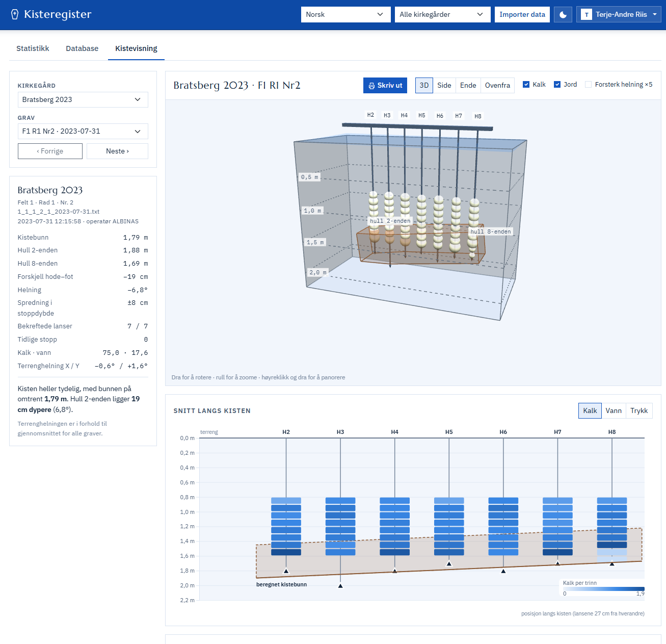Click the file name 1_1_2_1_2023-07-31.txt

pos(59,212)
